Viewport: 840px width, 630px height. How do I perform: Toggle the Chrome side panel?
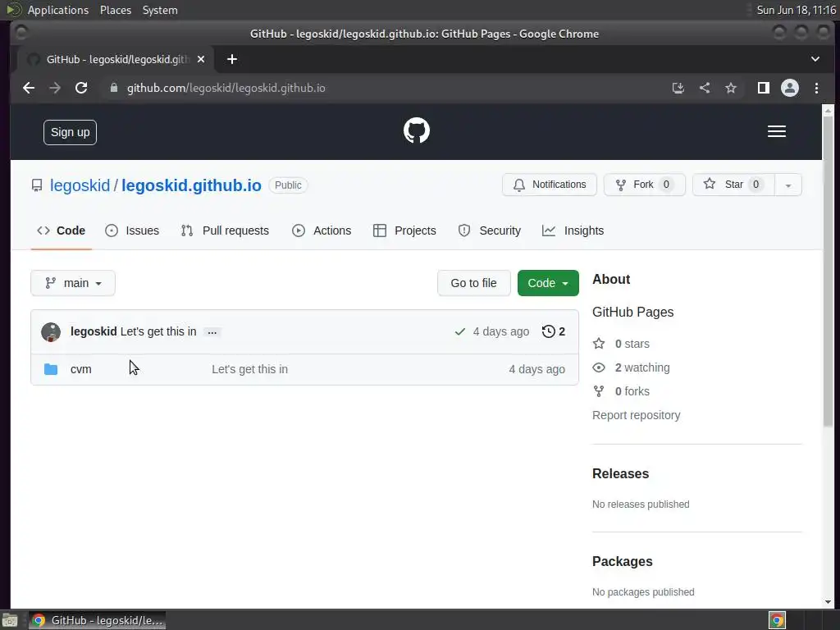764,88
